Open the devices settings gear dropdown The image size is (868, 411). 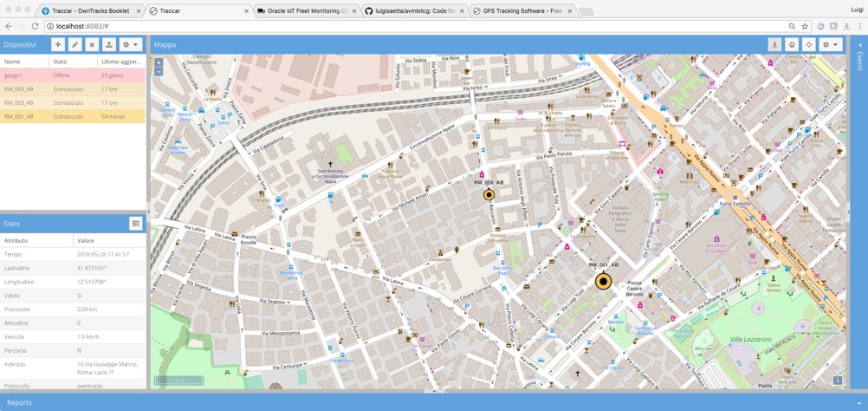[130, 44]
